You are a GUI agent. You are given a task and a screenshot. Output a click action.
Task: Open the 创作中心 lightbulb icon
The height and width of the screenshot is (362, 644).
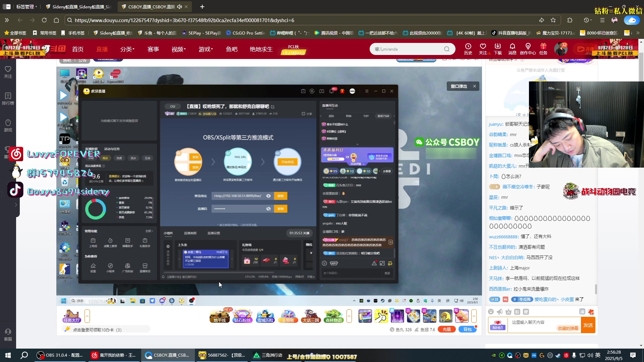pos(528,49)
